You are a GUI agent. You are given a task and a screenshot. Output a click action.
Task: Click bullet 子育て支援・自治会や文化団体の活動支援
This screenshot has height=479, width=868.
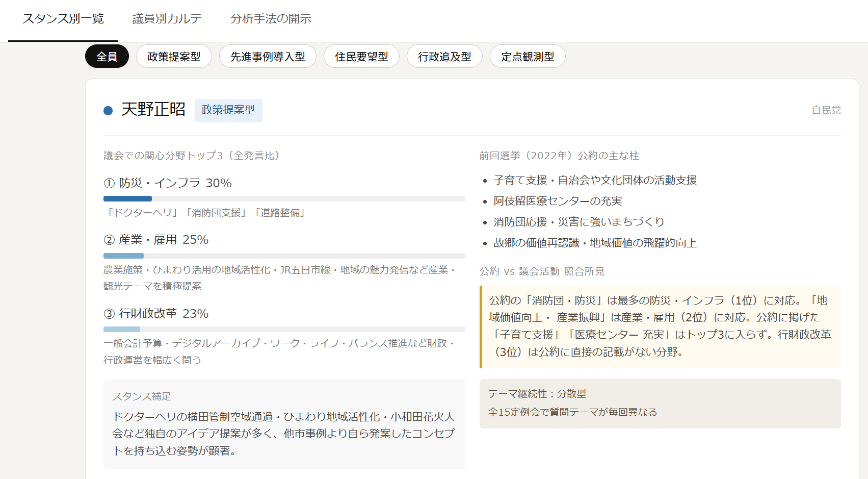tap(595, 180)
